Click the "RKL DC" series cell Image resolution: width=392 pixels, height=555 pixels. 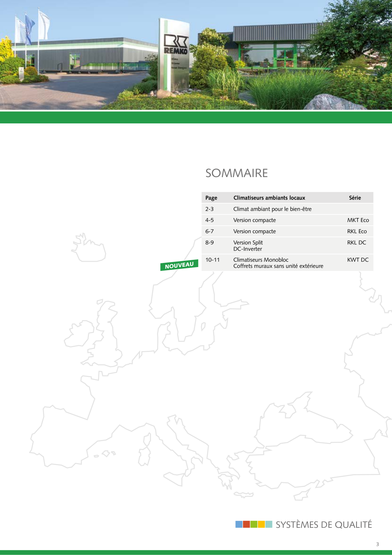357,242
